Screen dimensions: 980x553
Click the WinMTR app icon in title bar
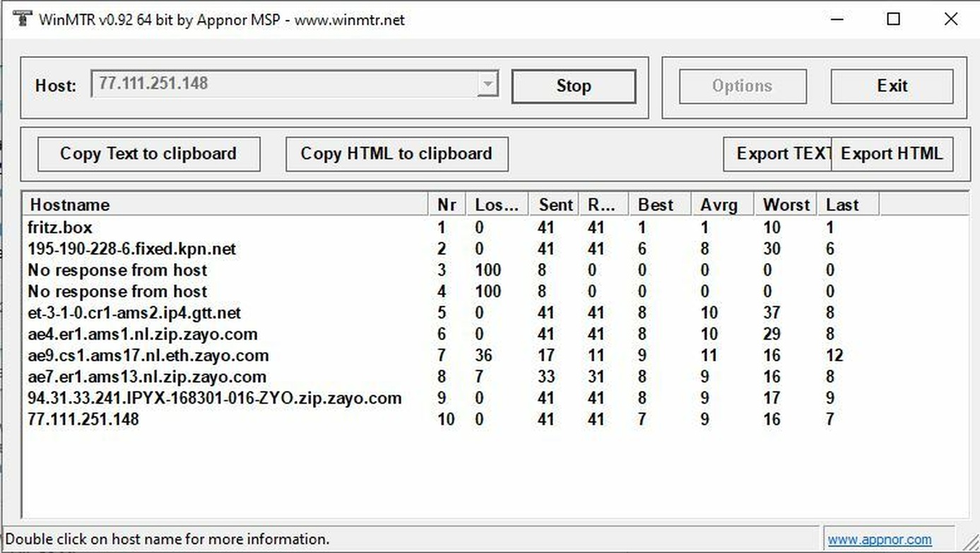[x=23, y=18]
